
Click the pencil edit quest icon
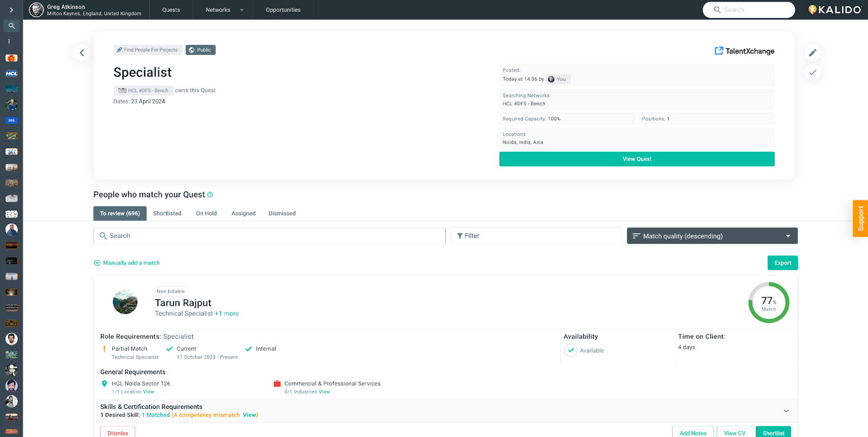coord(812,53)
